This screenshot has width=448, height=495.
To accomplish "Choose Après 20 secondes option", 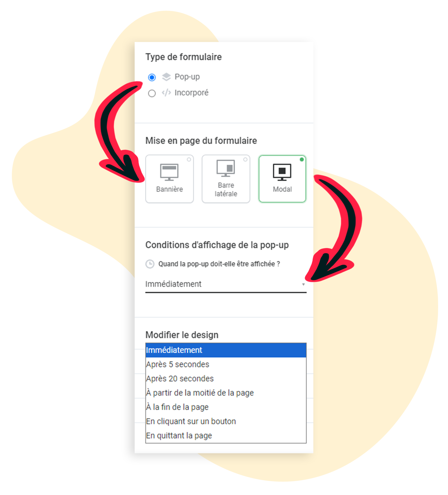I will [x=226, y=378].
